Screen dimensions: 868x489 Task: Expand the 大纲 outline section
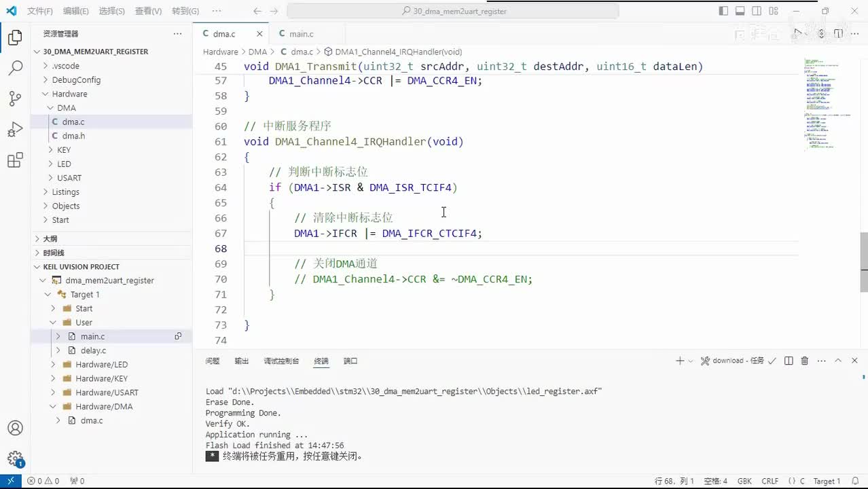50,239
